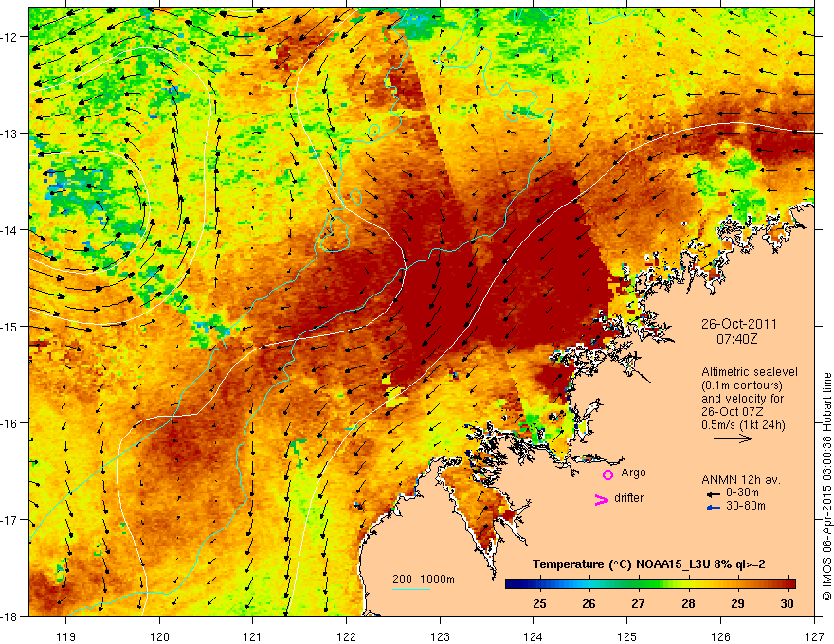Click the blue 30-80m arrow legend symbol
Viewport: 834px width, 644px height.
pos(714,508)
